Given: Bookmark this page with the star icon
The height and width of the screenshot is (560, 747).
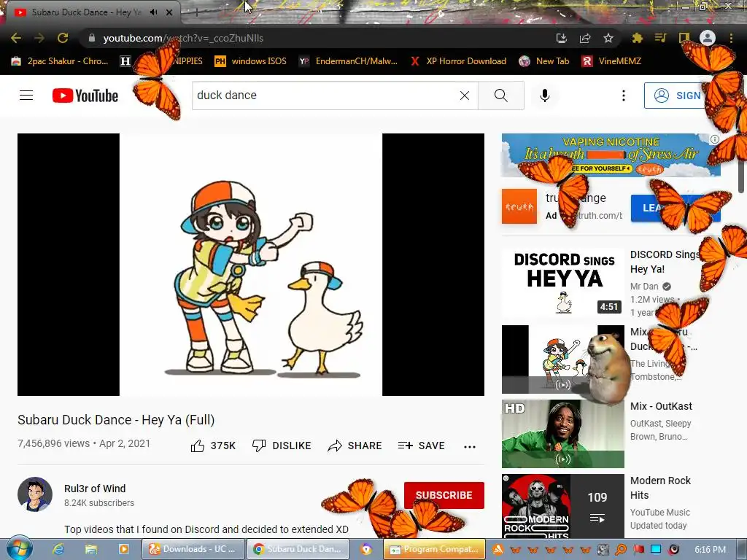Looking at the screenshot, I should (x=608, y=38).
